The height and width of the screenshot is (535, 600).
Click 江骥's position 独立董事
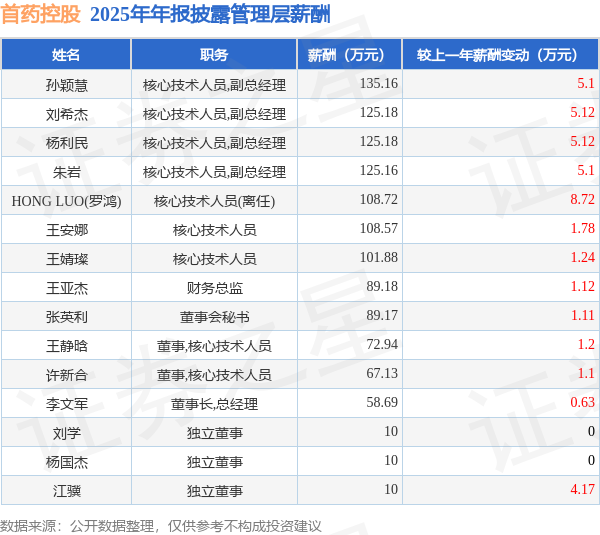point(214,491)
